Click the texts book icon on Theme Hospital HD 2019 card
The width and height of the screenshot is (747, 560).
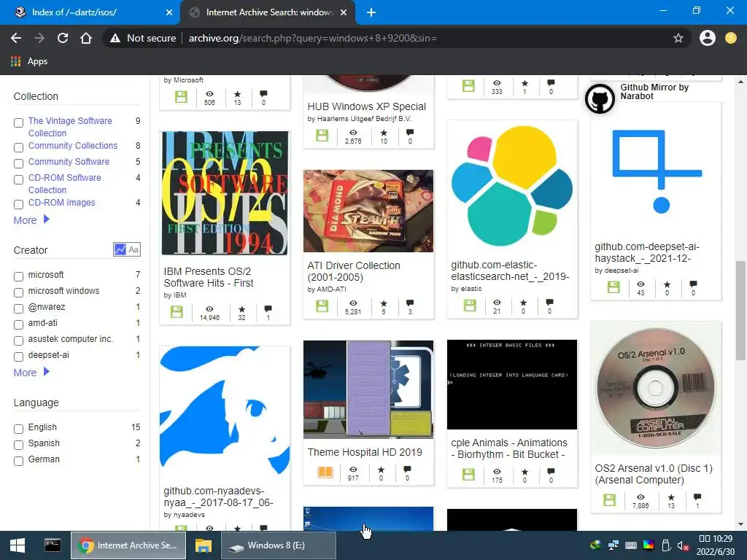(325, 472)
